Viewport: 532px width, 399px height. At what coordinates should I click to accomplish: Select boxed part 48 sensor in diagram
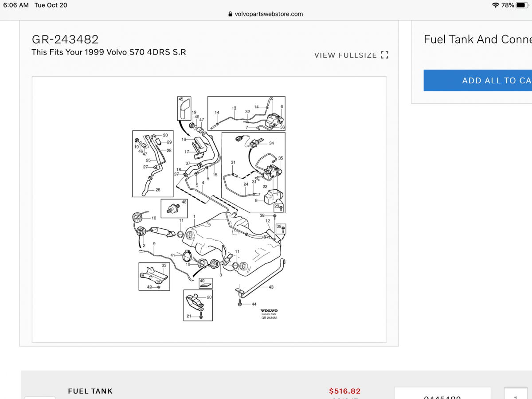click(174, 208)
